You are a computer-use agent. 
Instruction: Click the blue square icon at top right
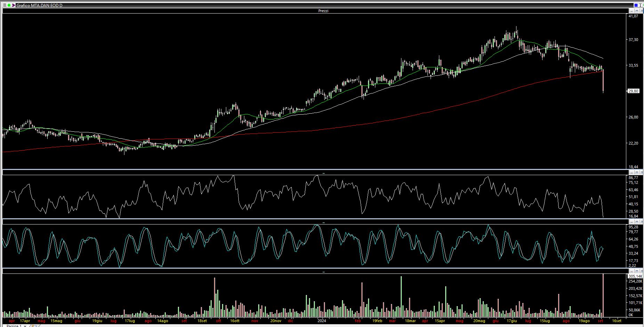(636, 5)
